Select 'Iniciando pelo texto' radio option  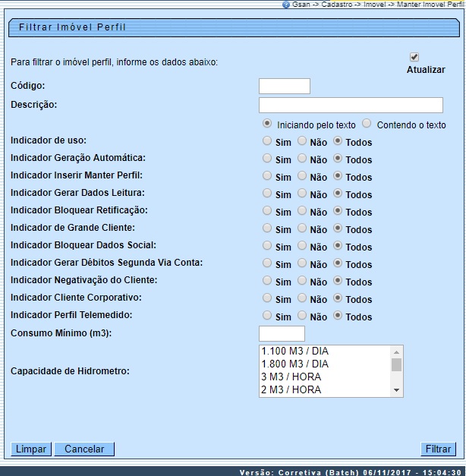tap(267, 123)
